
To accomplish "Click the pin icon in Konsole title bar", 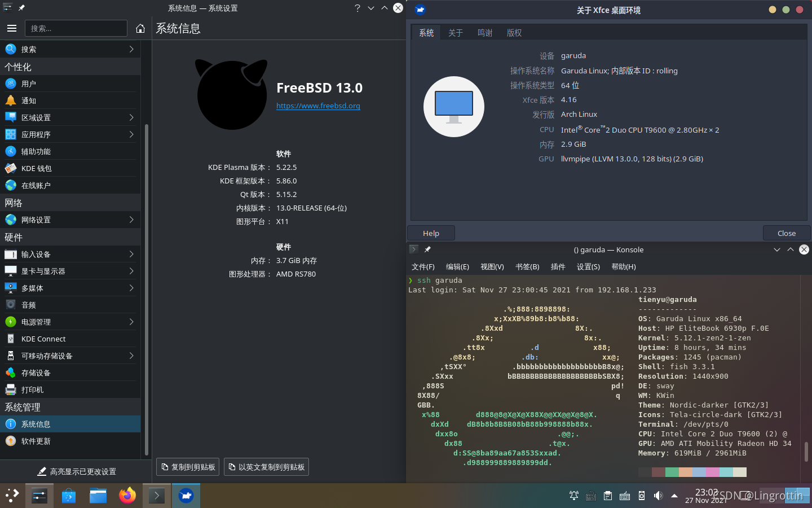I will (x=427, y=249).
